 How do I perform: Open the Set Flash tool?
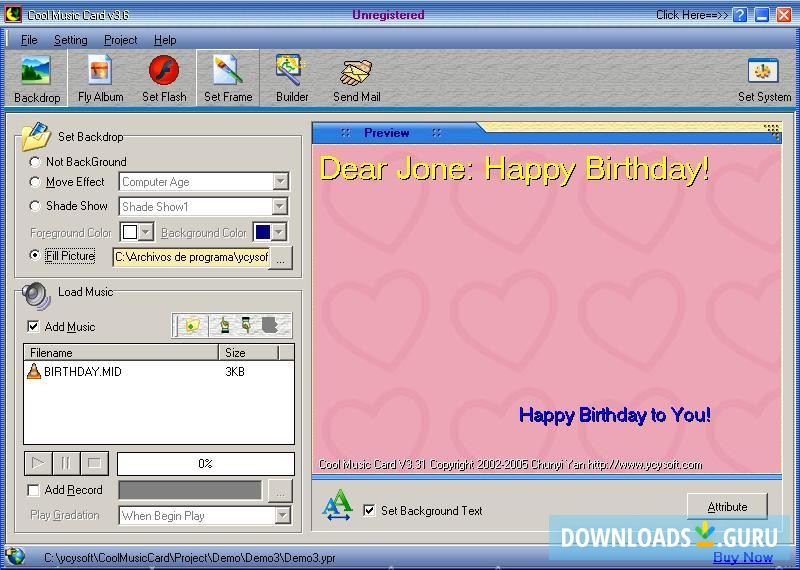(164, 78)
